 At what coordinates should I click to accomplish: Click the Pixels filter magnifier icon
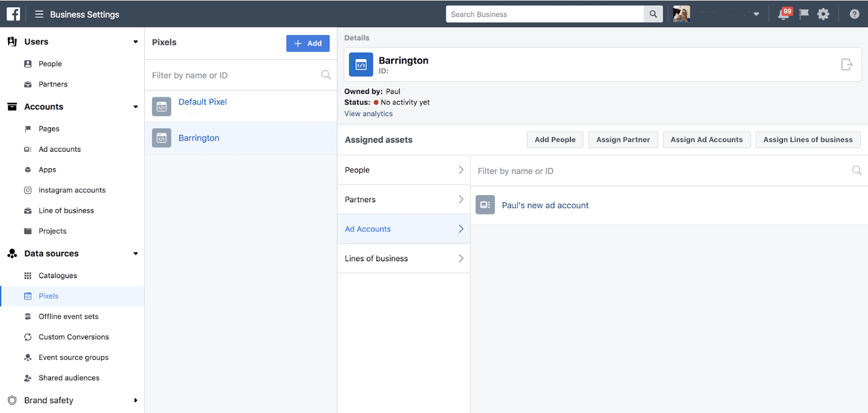[325, 75]
